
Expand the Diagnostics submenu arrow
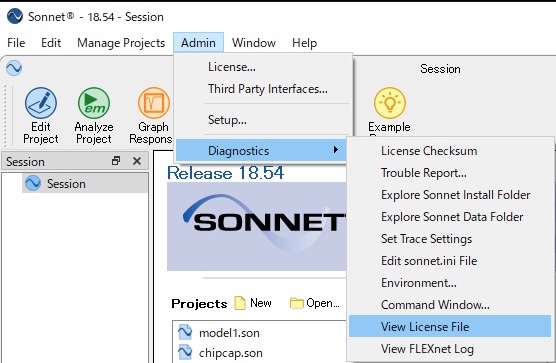335,150
